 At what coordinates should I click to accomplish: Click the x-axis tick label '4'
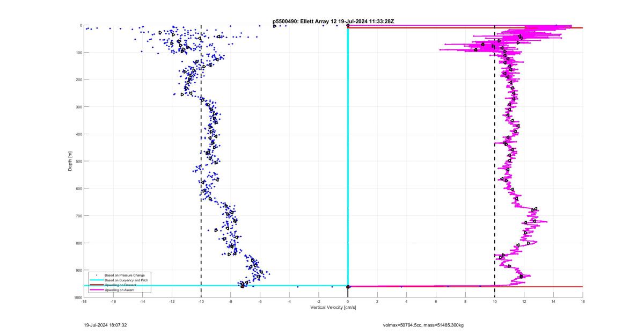(x=407, y=301)
